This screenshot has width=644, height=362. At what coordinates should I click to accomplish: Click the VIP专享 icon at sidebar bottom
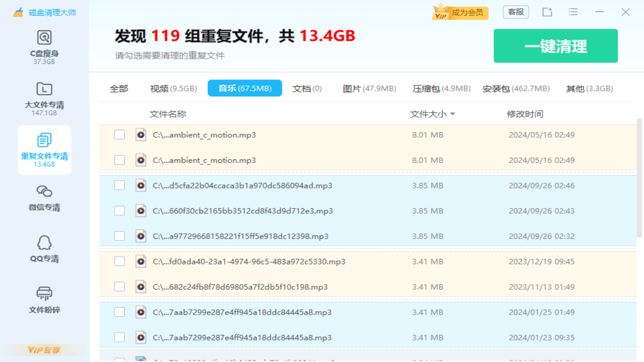pyautogui.click(x=44, y=350)
